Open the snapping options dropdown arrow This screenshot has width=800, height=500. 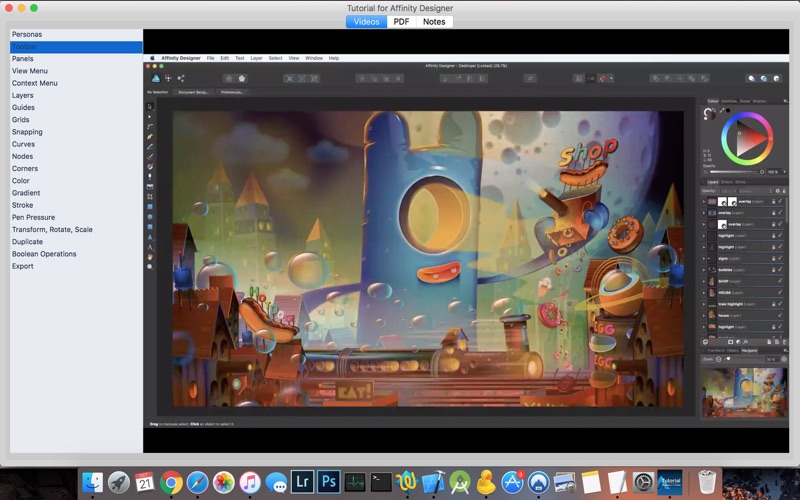pyautogui.click(x=611, y=79)
